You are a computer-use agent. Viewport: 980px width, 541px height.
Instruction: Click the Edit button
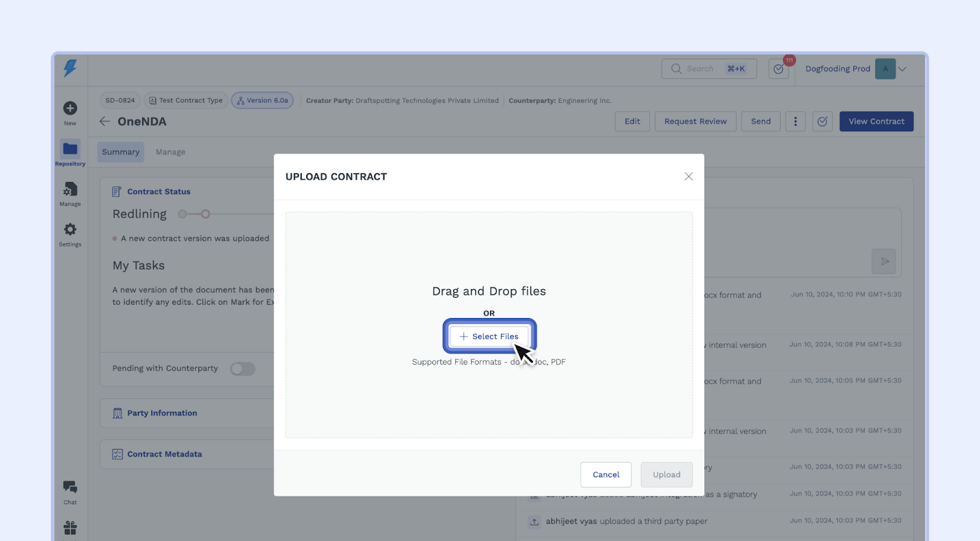pos(632,121)
